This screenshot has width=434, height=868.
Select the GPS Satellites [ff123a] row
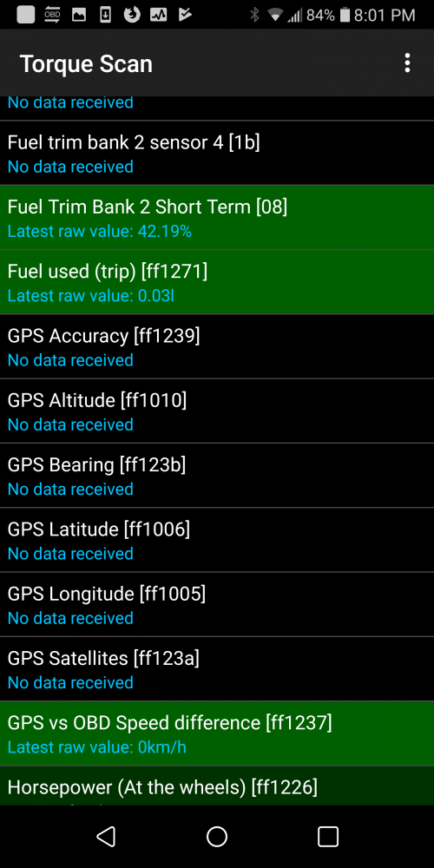(217, 669)
